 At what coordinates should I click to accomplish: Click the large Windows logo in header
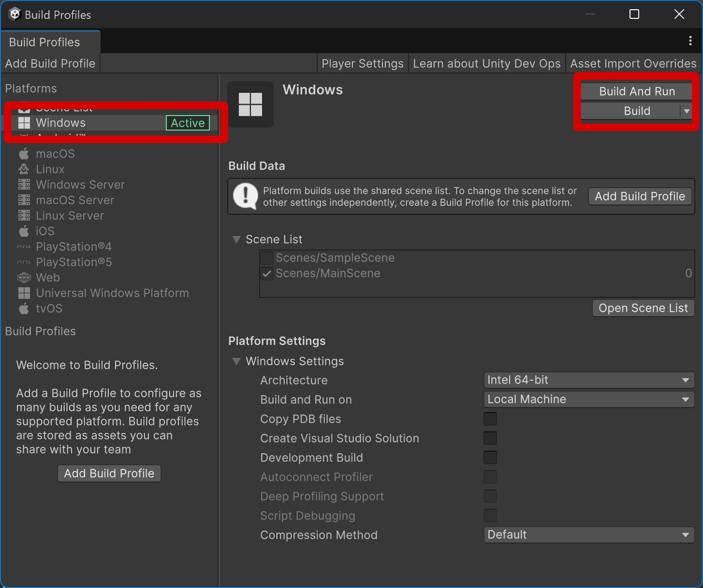250,104
